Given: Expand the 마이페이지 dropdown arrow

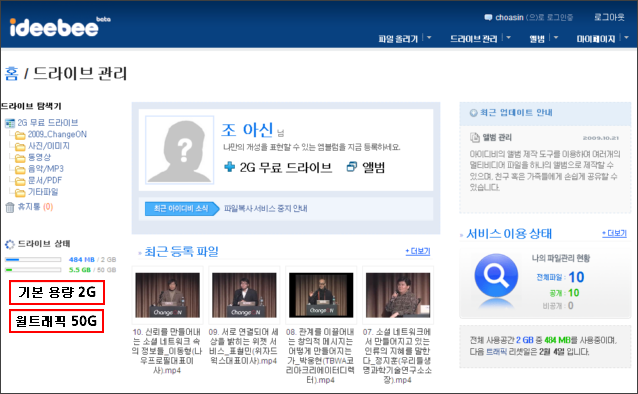Looking at the screenshot, I should (x=627, y=37).
